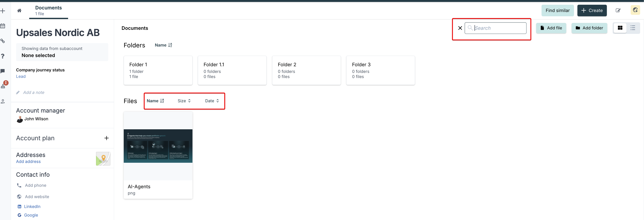644x220 pixels.
Task: Sort files by Date
Action: point(212,101)
